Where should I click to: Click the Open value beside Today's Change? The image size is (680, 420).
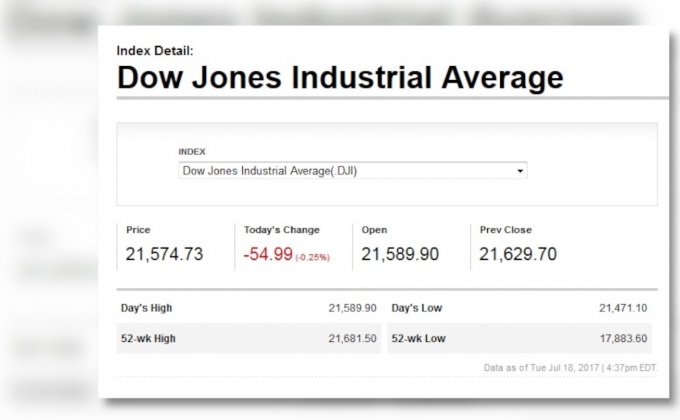click(400, 254)
